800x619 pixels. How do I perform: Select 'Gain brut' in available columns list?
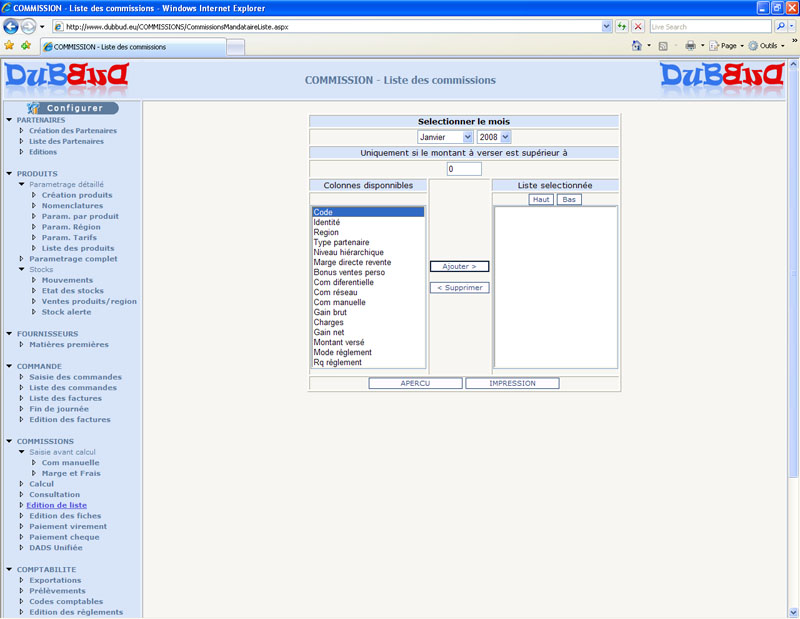pos(331,313)
